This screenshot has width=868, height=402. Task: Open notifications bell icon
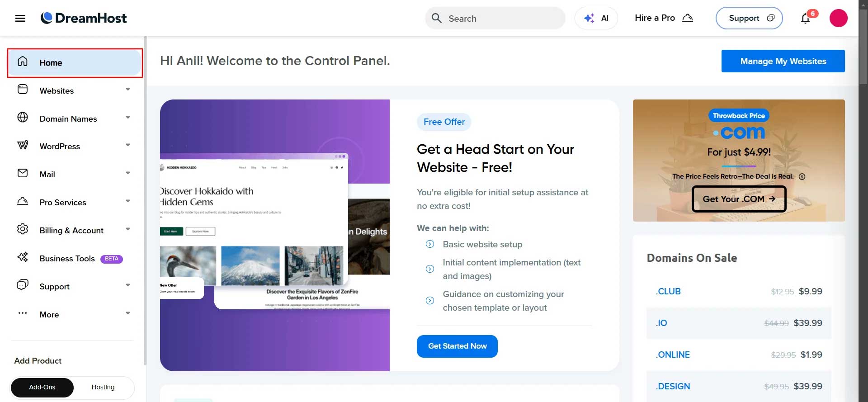[805, 19]
